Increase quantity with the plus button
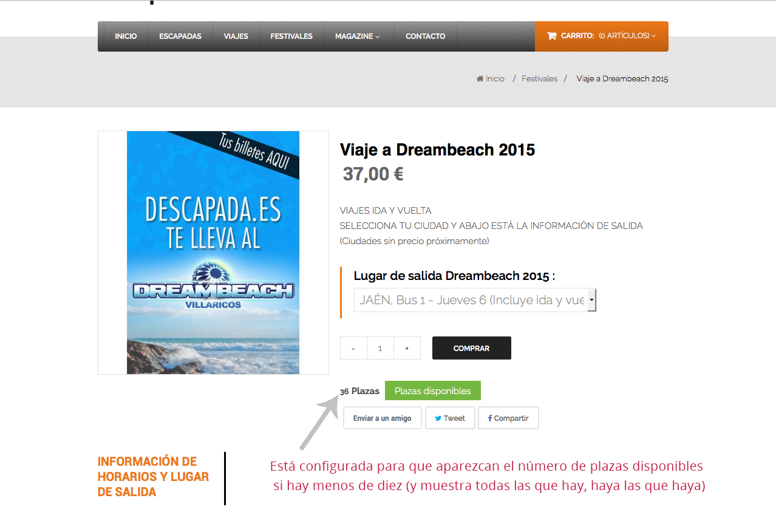 (407, 348)
